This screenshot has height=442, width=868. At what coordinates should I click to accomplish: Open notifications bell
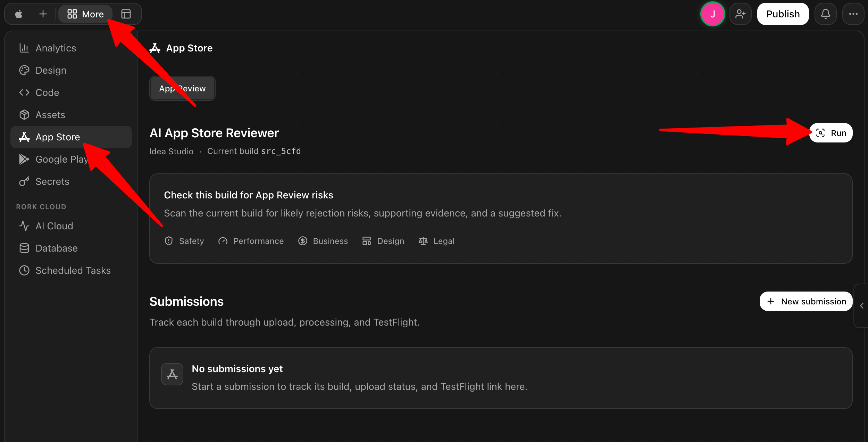825,14
